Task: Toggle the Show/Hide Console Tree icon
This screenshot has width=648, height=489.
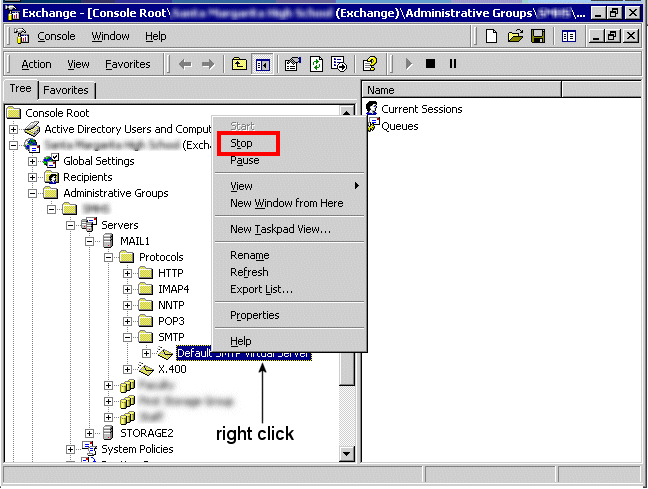Action: tap(263, 64)
